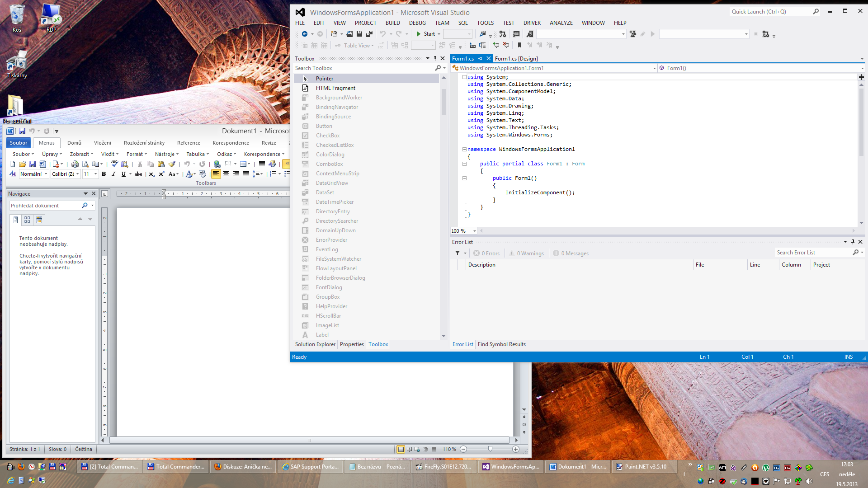Image resolution: width=868 pixels, height=488 pixels.
Task: Toggle bookmark icon in Visual Studio toolbar
Action: 519,45
